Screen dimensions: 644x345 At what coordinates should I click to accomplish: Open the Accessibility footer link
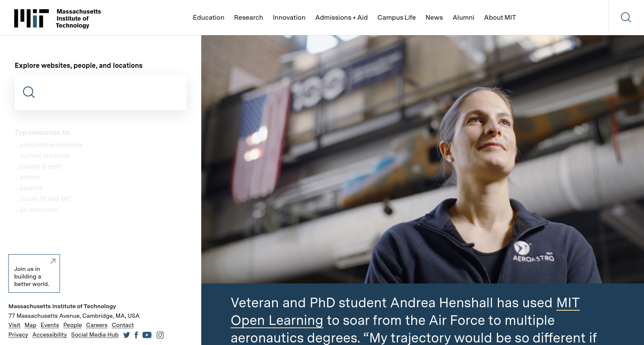[x=49, y=335]
